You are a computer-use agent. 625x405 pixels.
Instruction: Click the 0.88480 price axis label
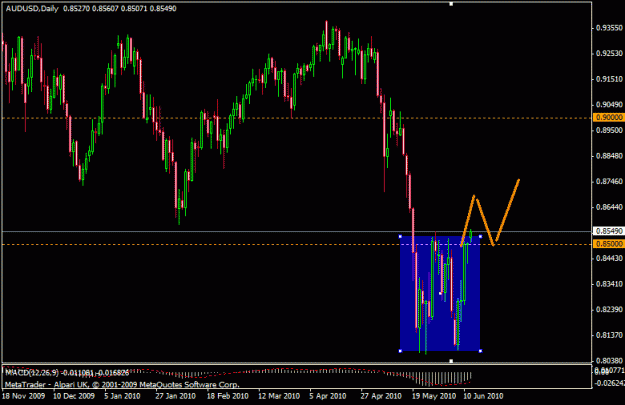609,156
